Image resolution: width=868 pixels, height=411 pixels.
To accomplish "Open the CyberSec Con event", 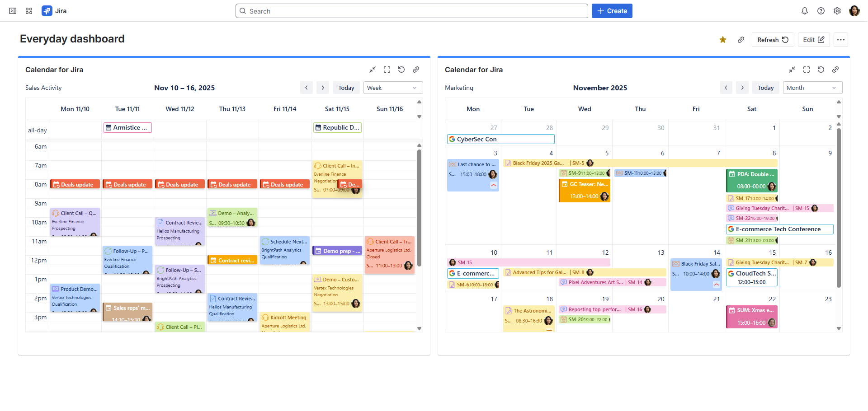I will click(x=501, y=139).
